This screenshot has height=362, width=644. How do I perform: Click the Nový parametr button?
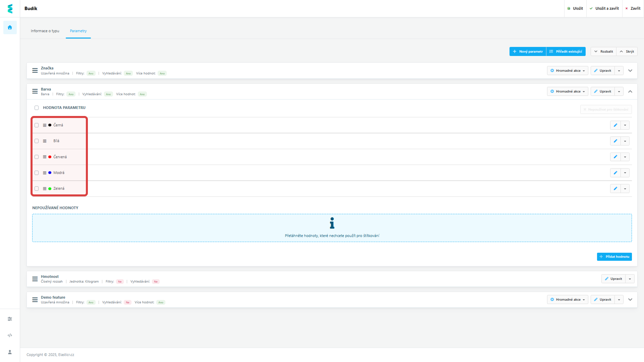tap(528, 51)
